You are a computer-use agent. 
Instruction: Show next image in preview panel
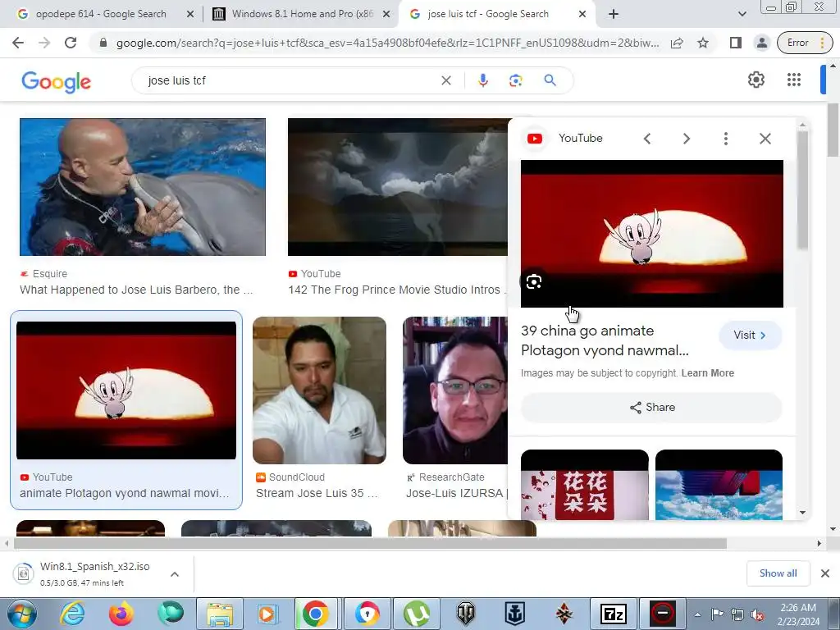[687, 139]
